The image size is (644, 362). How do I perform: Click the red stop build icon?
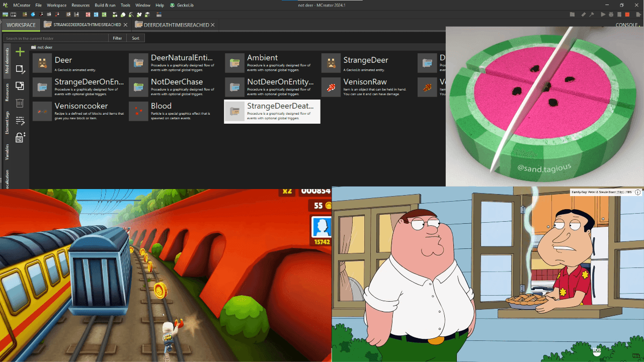pyautogui.click(x=627, y=15)
